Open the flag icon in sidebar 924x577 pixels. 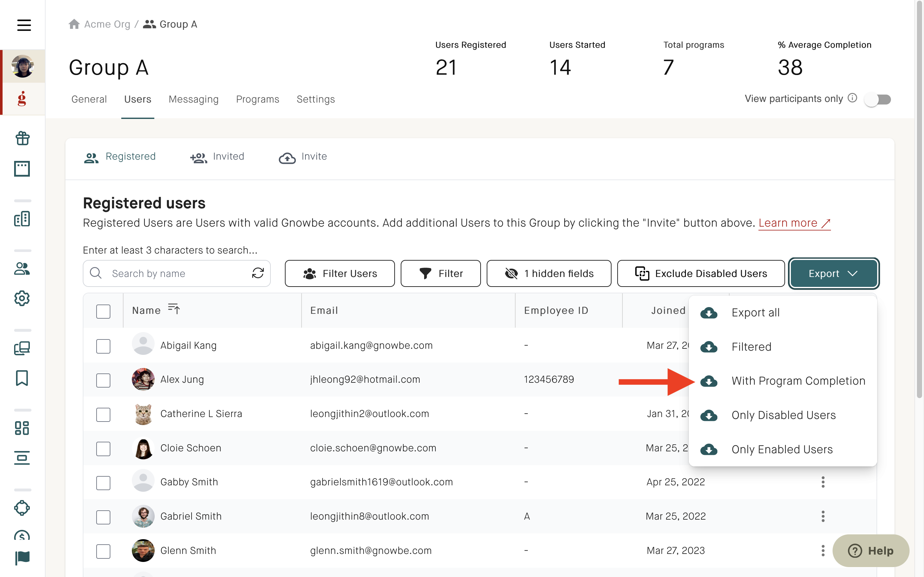[22, 558]
